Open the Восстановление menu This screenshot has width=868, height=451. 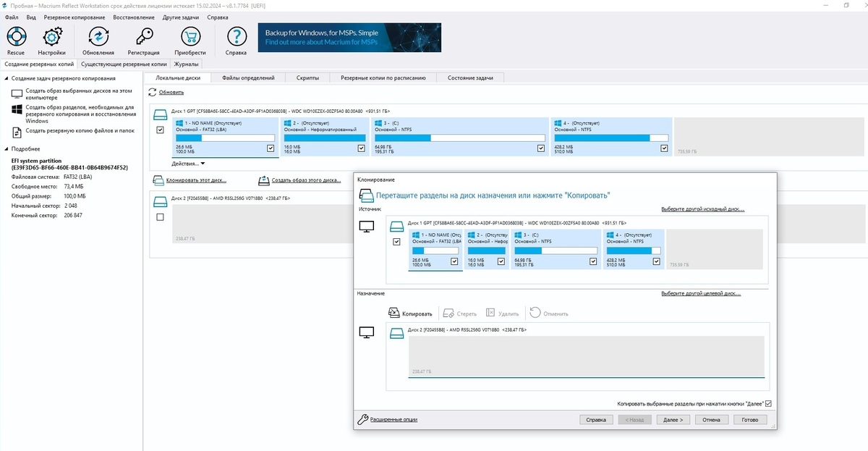[135, 17]
